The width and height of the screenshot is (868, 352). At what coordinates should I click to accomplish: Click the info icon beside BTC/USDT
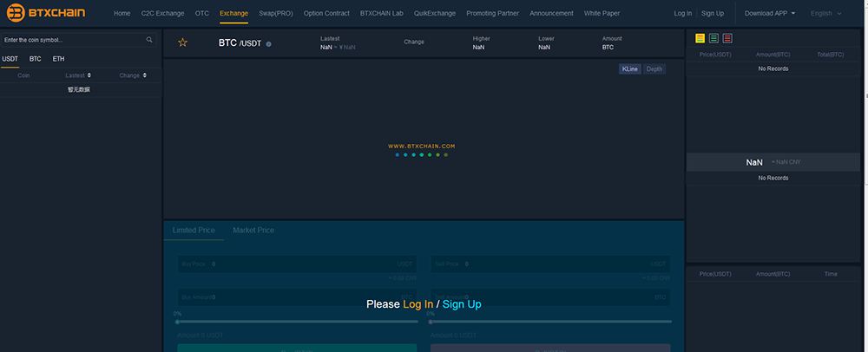pyautogui.click(x=268, y=43)
